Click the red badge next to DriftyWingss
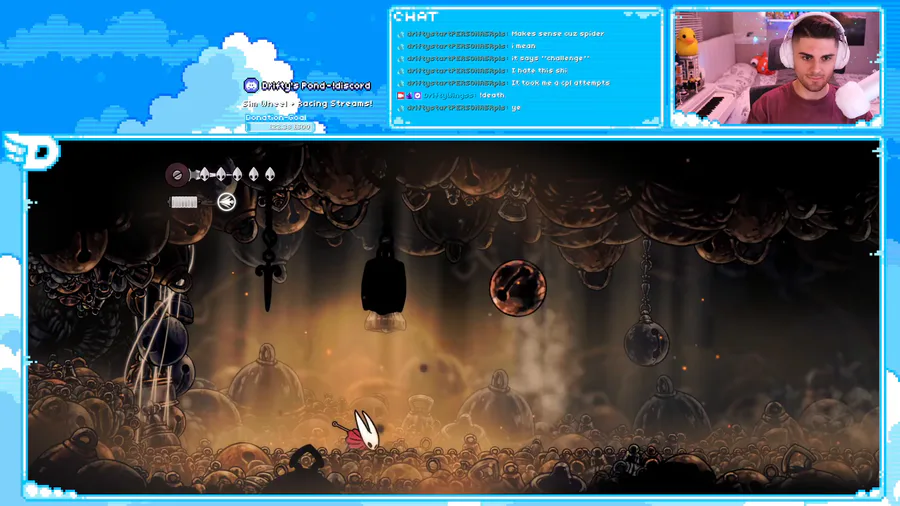The height and width of the screenshot is (506, 900). [x=401, y=96]
